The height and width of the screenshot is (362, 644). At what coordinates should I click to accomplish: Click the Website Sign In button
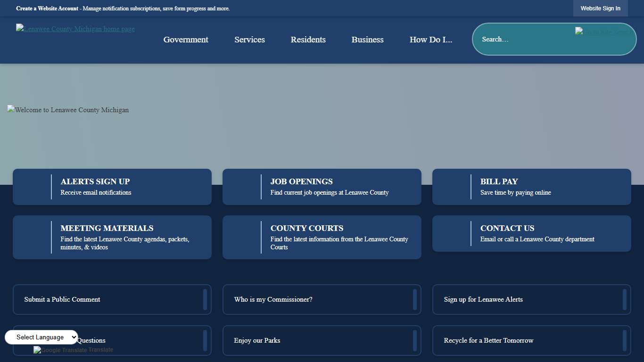[600, 8]
